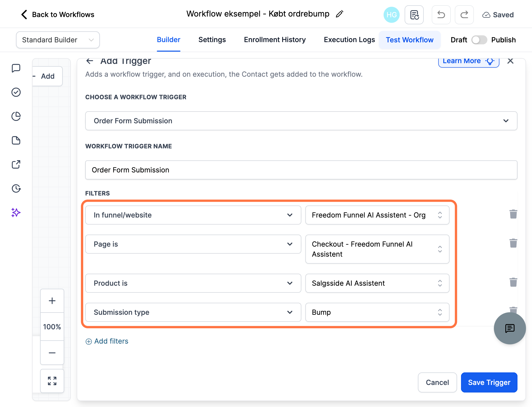
Task: Zoom in the canvas with plus button
Action: [52, 301]
